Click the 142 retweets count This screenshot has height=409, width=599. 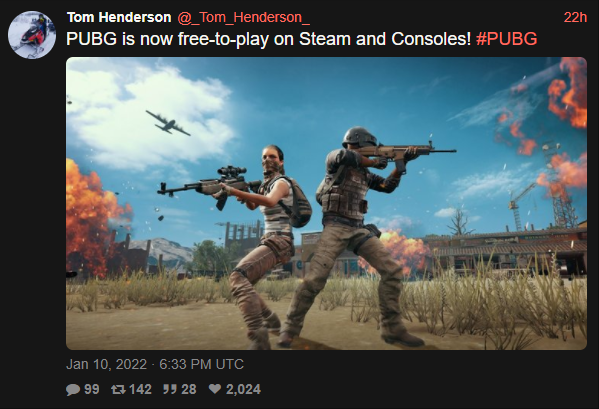[140, 389]
